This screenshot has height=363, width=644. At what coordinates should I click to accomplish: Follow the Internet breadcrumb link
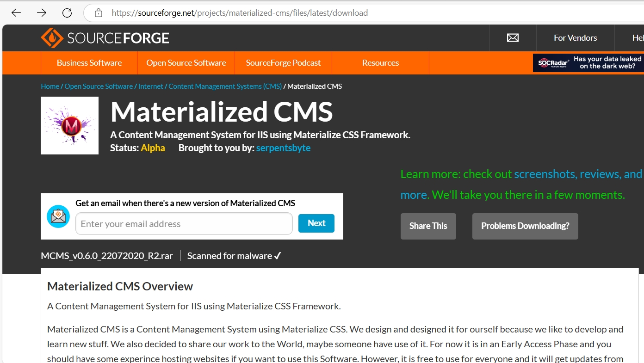point(151,86)
